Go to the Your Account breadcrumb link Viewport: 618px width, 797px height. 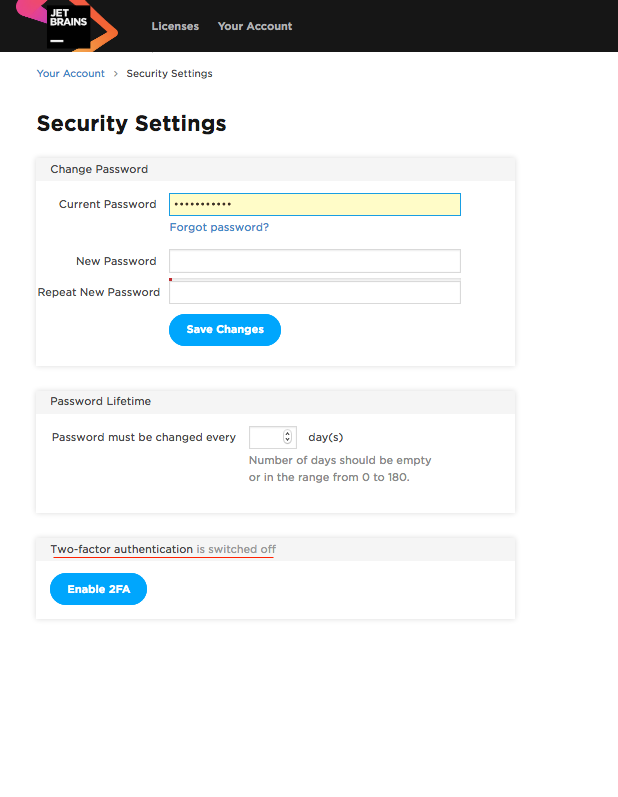tap(70, 73)
